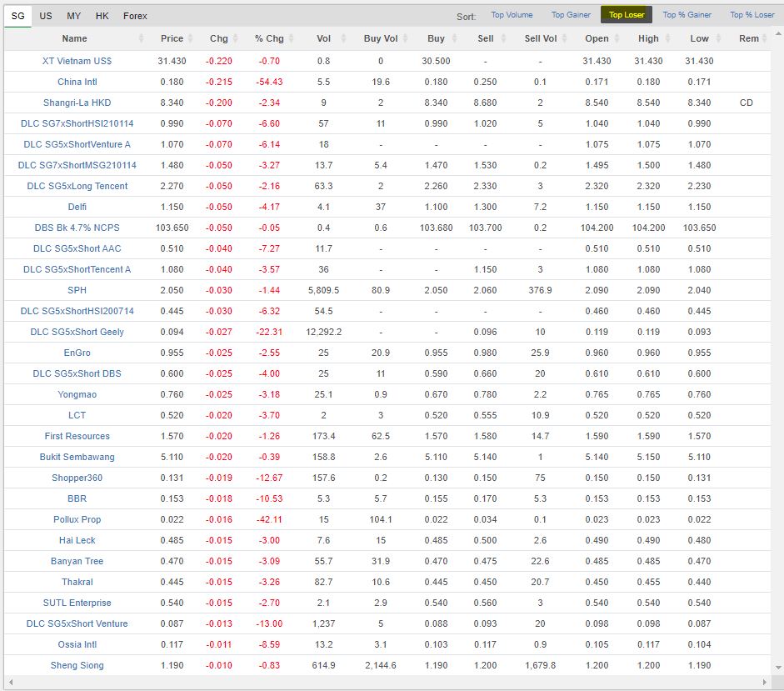The image size is (784, 691).
Task: Sort table by Name column arrows
Action: pyautogui.click(x=141, y=38)
